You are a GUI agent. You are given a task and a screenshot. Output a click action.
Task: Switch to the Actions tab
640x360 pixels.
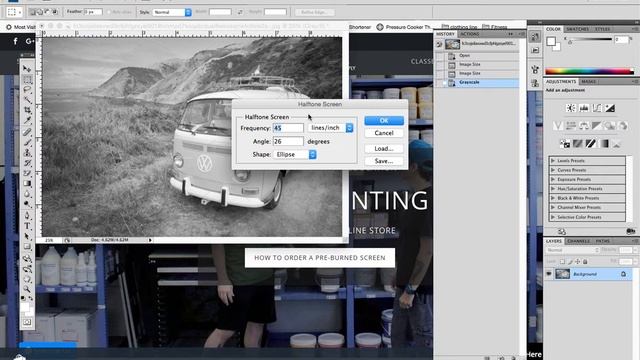point(470,34)
